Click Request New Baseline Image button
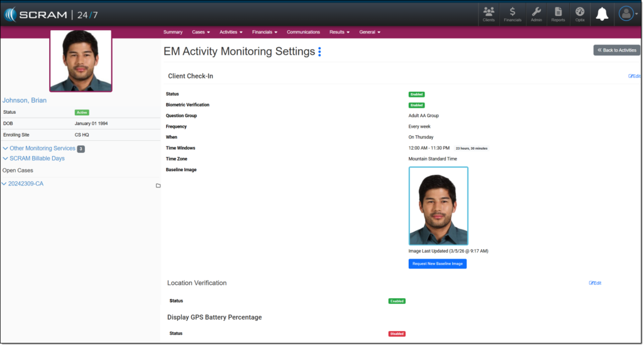Viewport: 644px width, 346px height. pos(437,264)
